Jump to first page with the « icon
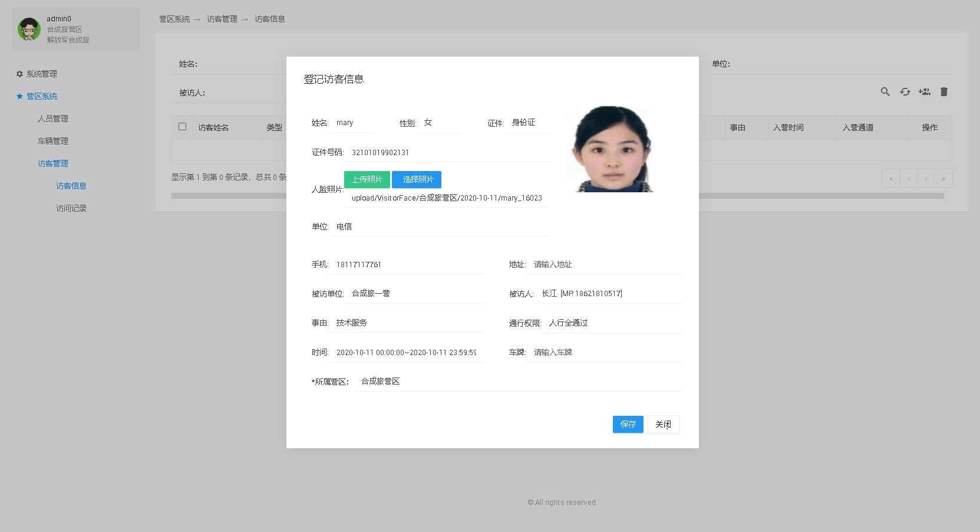The width and height of the screenshot is (980, 532). tap(891, 178)
